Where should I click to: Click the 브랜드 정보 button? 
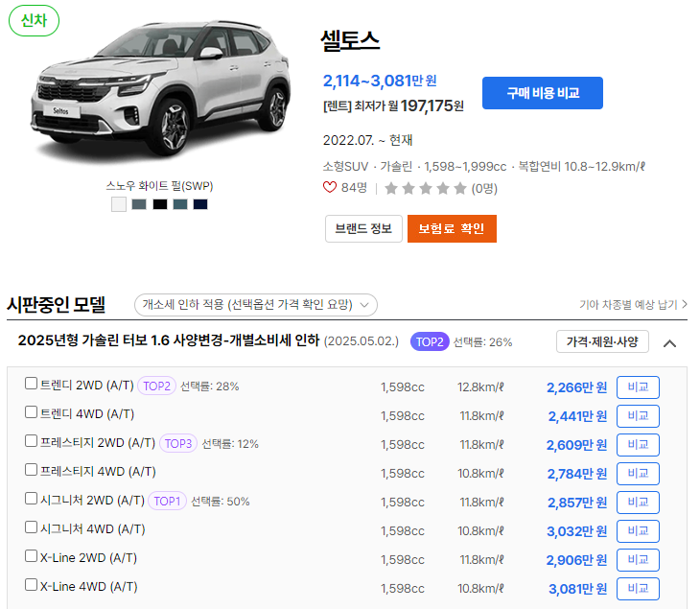[363, 228]
